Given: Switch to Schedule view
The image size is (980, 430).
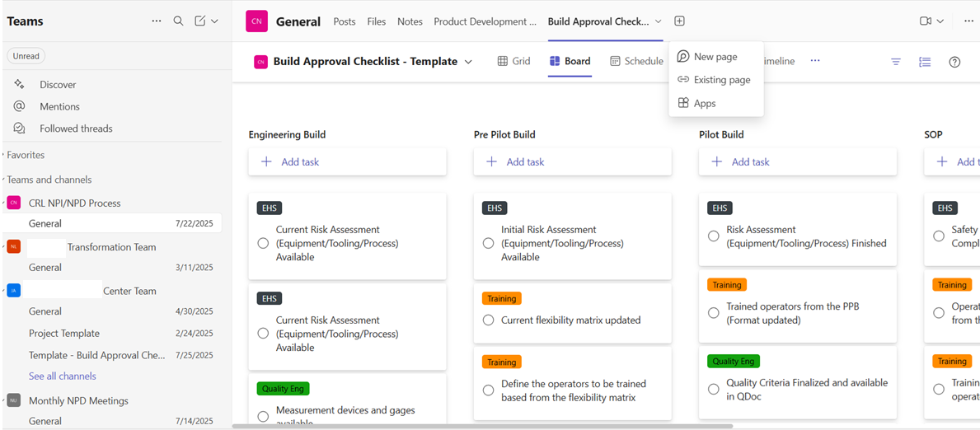Looking at the screenshot, I should [636, 61].
